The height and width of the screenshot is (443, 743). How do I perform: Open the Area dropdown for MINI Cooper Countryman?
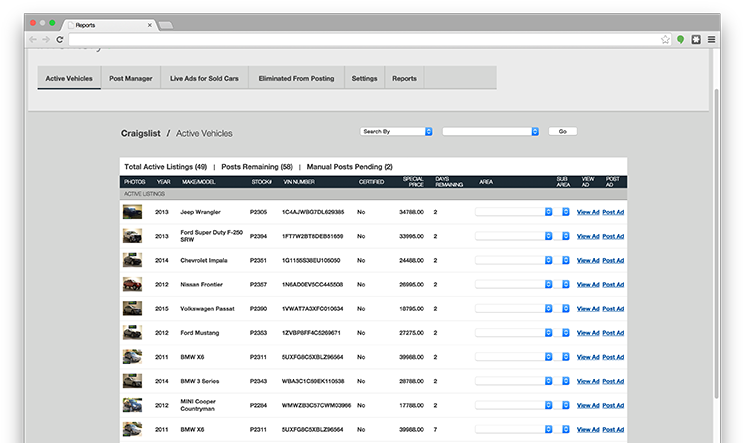[514, 405]
